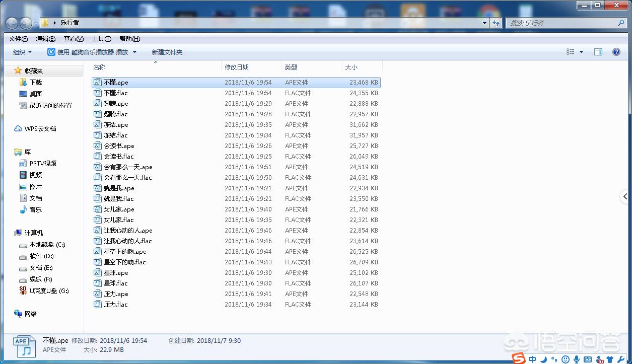
Task: Click the magnifier icon in search box
Action: 621,23
